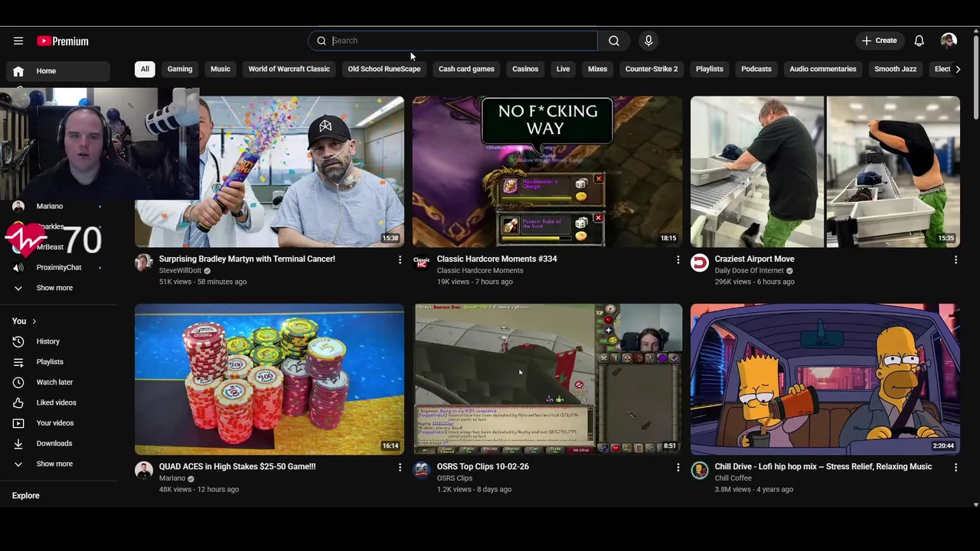Click Explore heading in sidebar
The height and width of the screenshot is (551, 980).
(x=26, y=496)
